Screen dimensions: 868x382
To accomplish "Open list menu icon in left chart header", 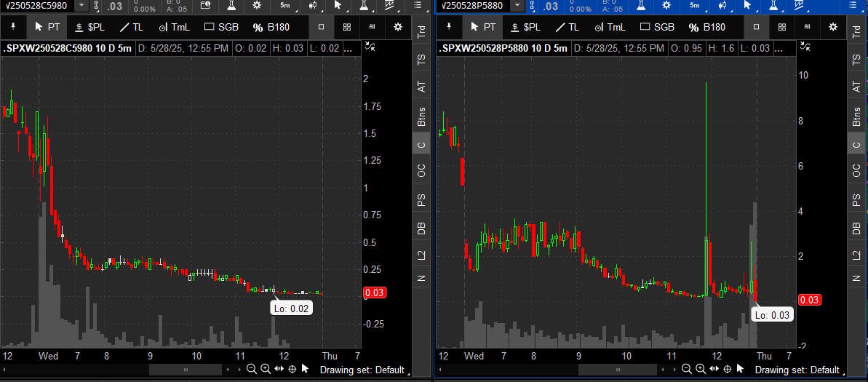I will pyautogui.click(x=418, y=5).
